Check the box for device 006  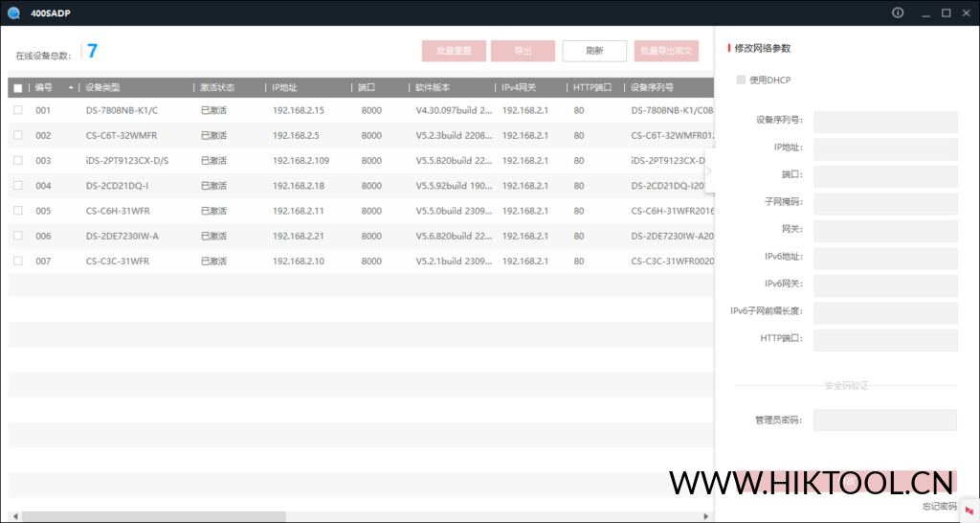pyautogui.click(x=18, y=236)
